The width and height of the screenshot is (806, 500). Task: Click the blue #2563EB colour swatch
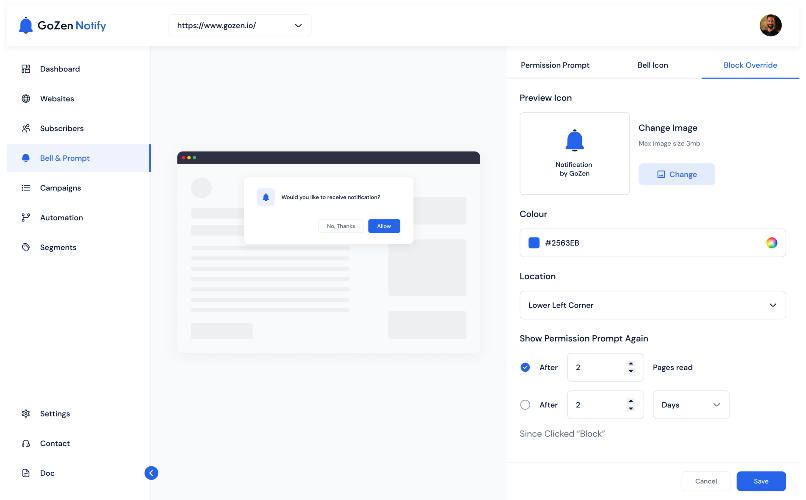click(534, 243)
